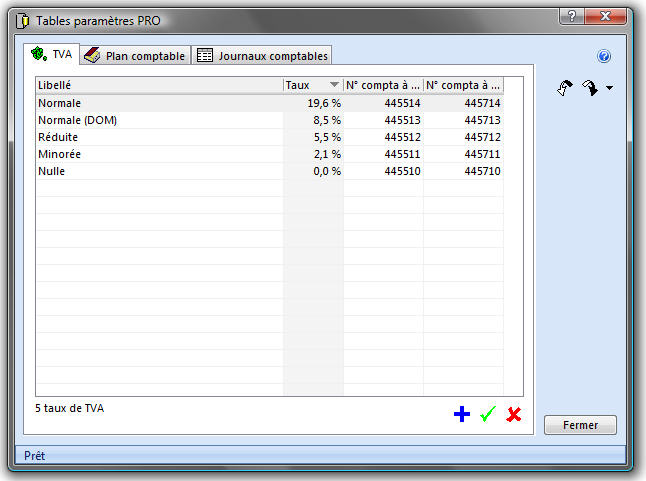
Task: Select the Normale (DOM) row
Action: [x=78, y=120]
